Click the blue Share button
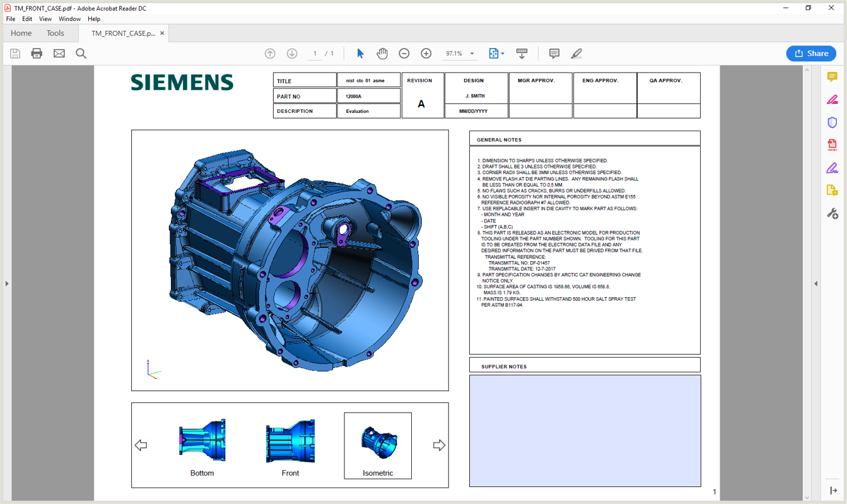 click(x=811, y=54)
